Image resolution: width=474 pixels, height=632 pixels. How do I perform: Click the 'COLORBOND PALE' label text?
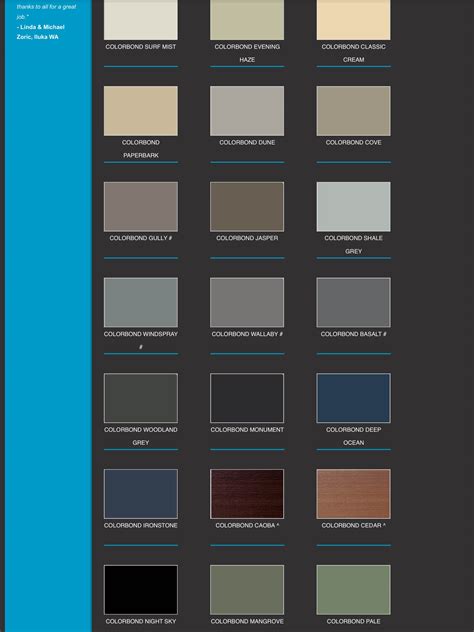pyautogui.click(x=353, y=621)
